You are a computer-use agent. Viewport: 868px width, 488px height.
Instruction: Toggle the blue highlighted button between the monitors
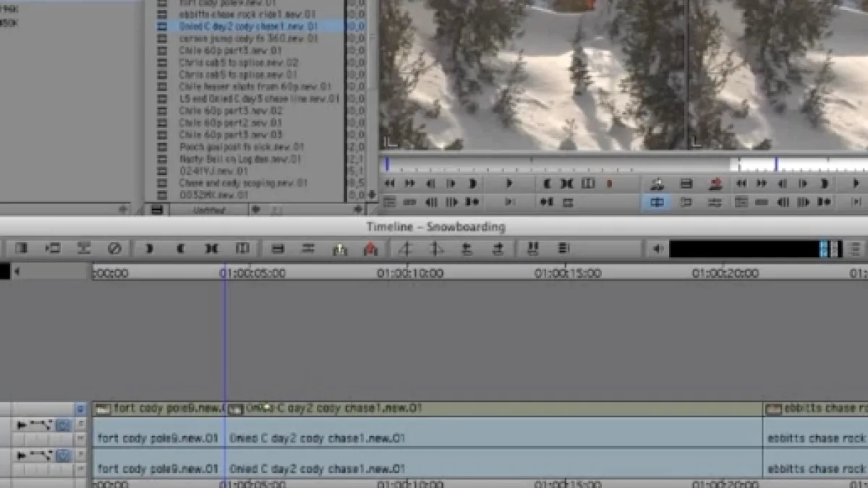click(x=657, y=202)
